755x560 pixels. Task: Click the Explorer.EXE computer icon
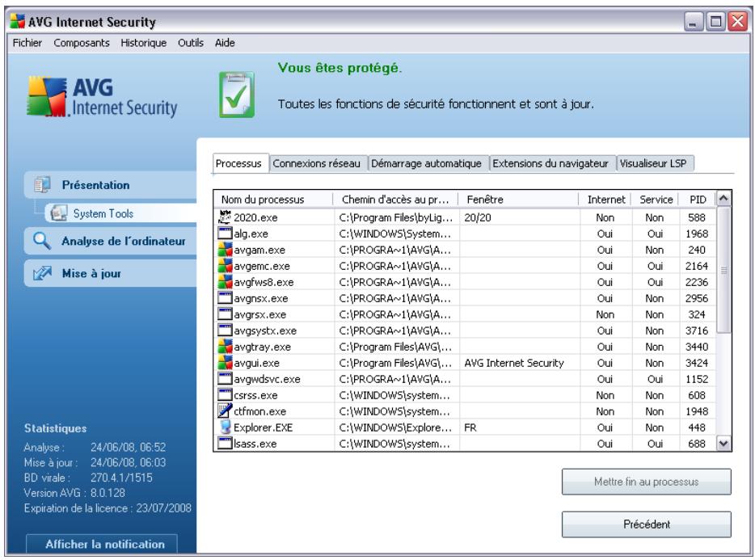[x=225, y=427]
